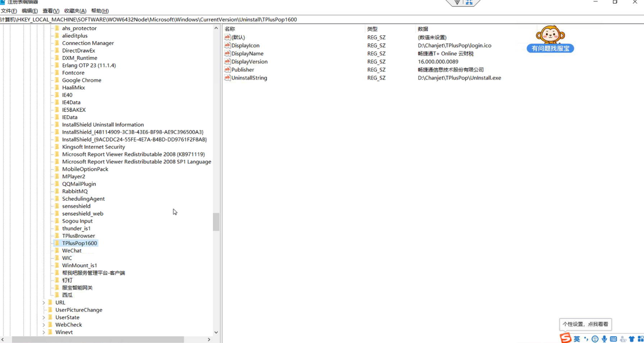Screen dimensions: 644x343
Task: Open the 查看(V) menu
Action: tap(51, 11)
